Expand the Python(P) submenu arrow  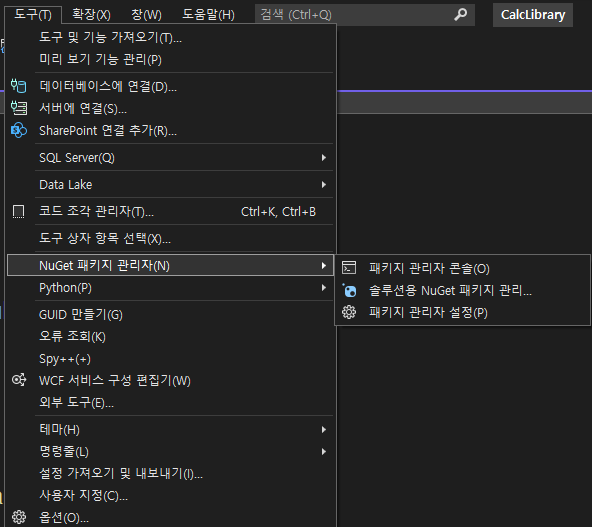324,288
